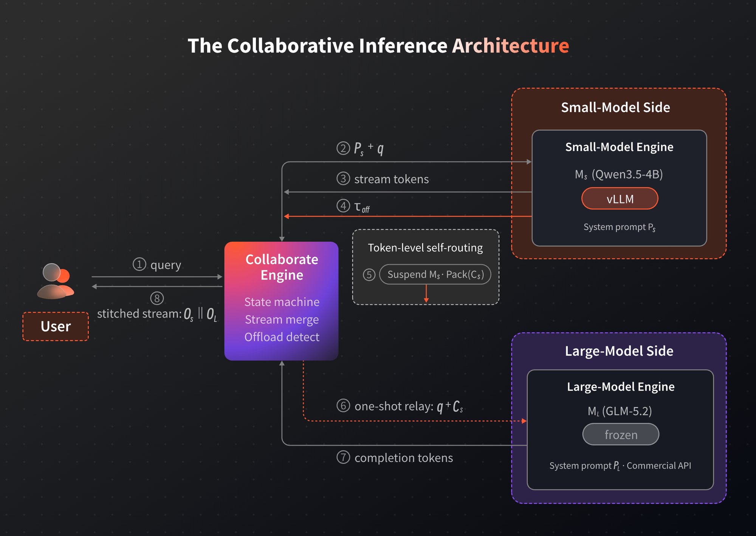
Task: Click the Small-Model Side heading
Action: click(615, 107)
